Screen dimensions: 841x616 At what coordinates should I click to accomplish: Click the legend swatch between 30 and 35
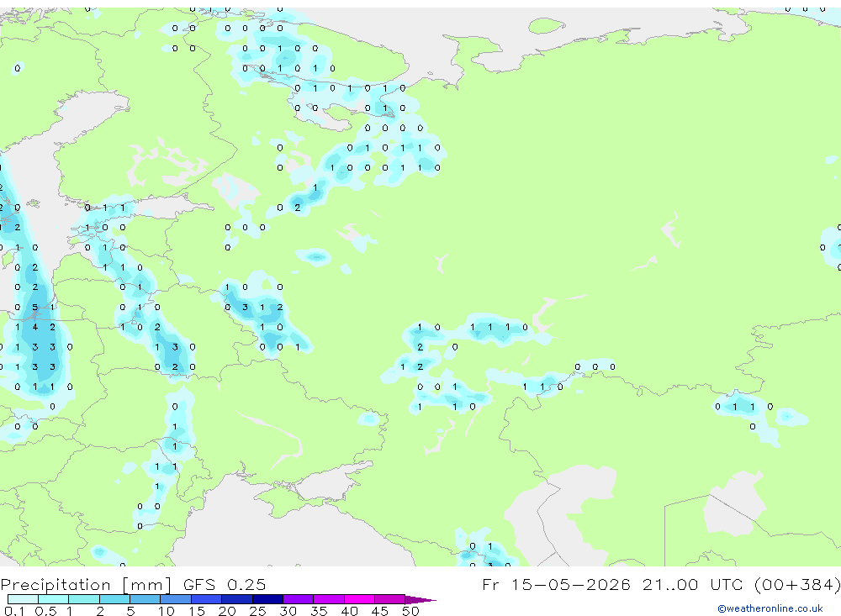click(x=299, y=599)
